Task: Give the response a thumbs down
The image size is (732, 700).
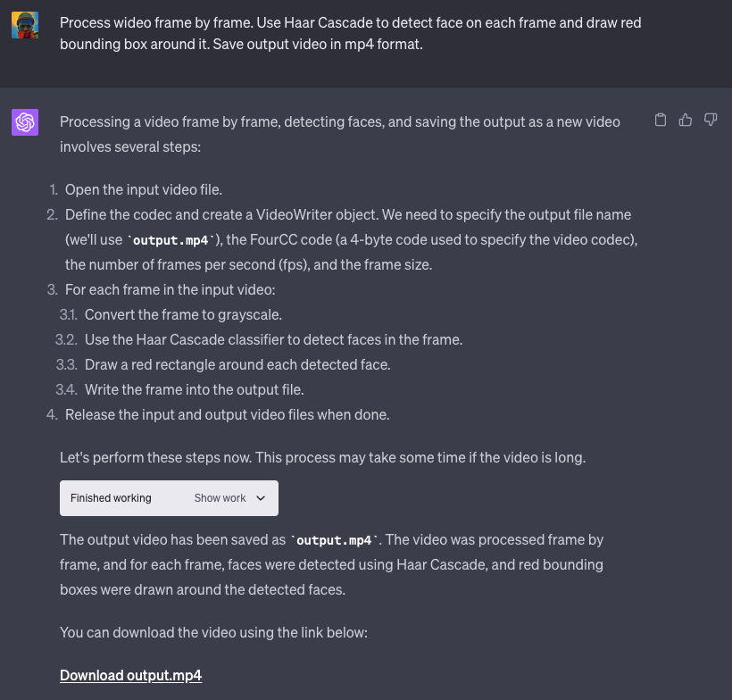Action: pyautogui.click(x=711, y=121)
